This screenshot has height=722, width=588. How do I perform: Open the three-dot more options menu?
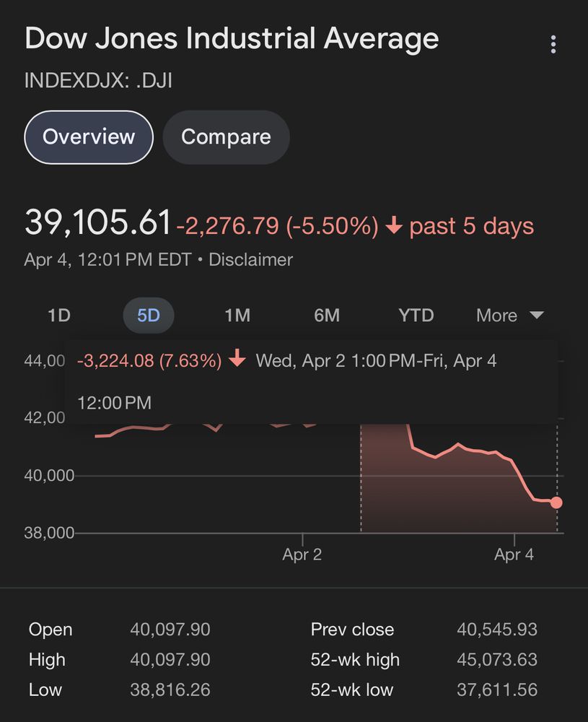[553, 44]
